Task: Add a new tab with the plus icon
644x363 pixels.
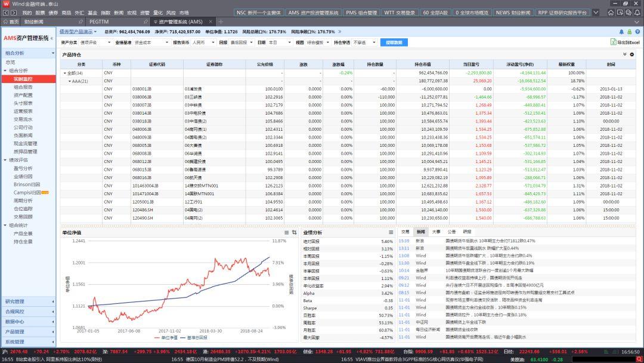Action: tap(221, 22)
